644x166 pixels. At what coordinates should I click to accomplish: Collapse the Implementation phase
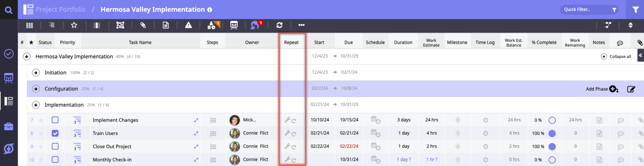pyautogui.click(x=36, y=105)
